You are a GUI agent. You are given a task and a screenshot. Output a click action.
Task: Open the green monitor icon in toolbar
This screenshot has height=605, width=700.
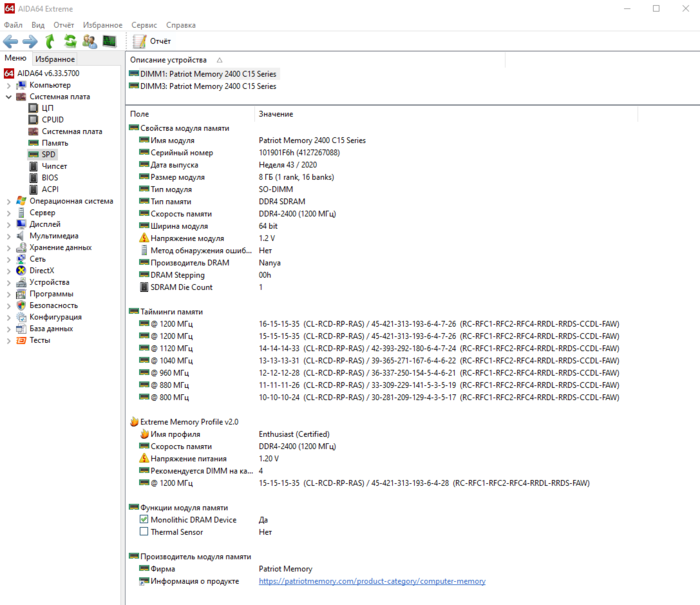(x=109, y=42)
